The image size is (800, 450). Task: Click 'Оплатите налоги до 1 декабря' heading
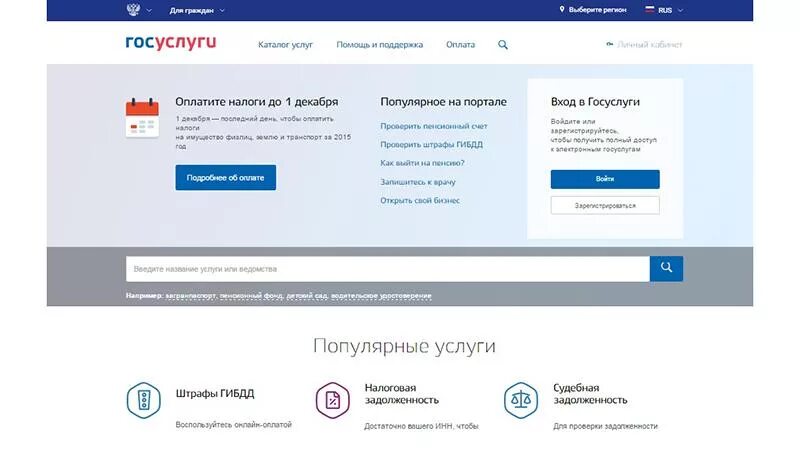coord(257,102)
